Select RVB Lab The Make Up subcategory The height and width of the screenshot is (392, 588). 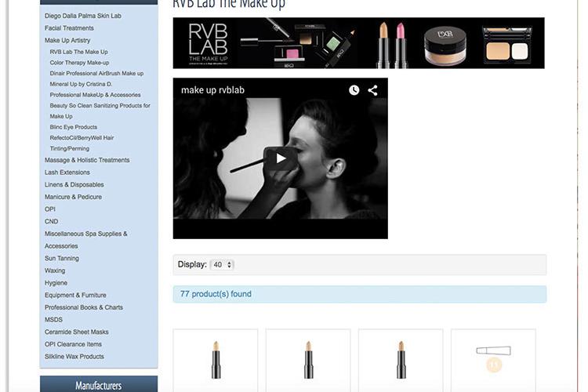tap(78, 52)
